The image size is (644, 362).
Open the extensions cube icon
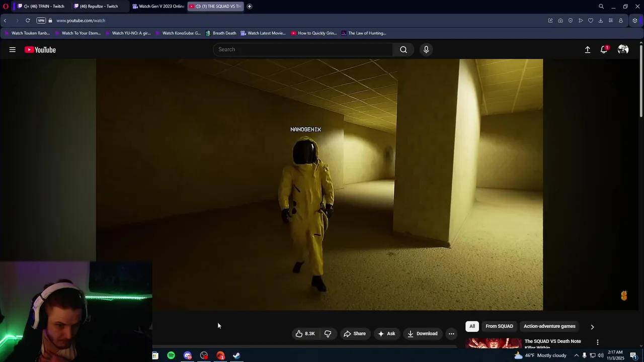635,21
